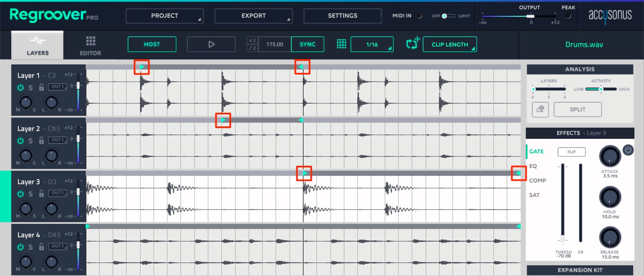Open the PROJECT menu dropdown

click(164, 16)
